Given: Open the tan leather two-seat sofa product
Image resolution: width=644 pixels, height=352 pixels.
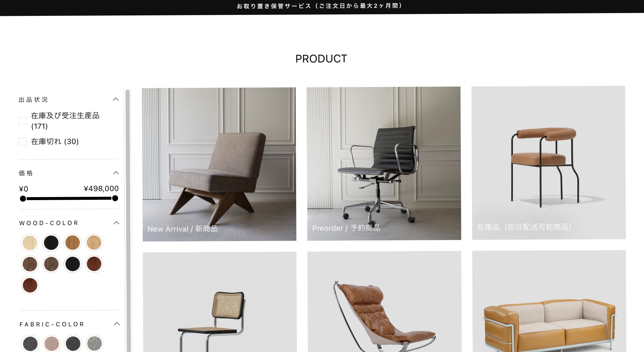Looking at the screenshot, I should [549, 301].
